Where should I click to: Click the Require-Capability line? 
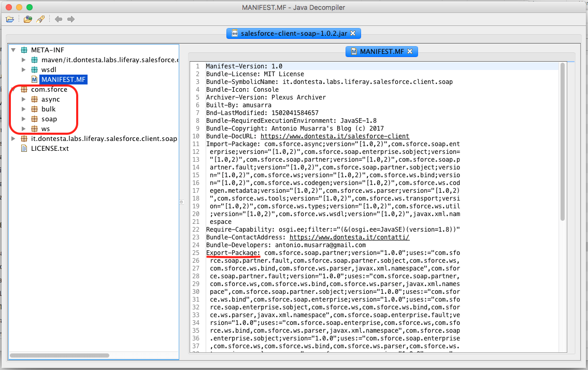(x=333, y=229)
